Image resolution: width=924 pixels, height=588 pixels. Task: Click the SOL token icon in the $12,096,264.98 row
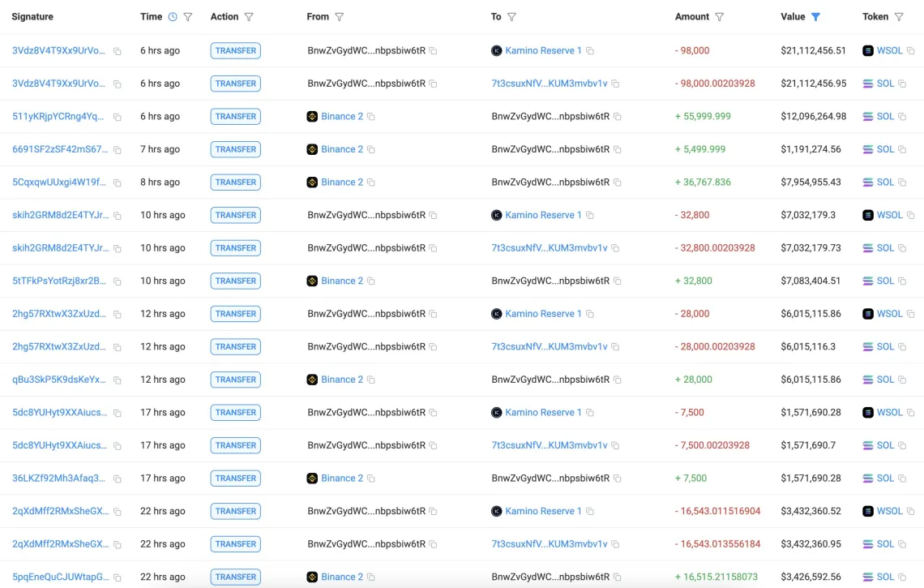(x=868, y=117)
